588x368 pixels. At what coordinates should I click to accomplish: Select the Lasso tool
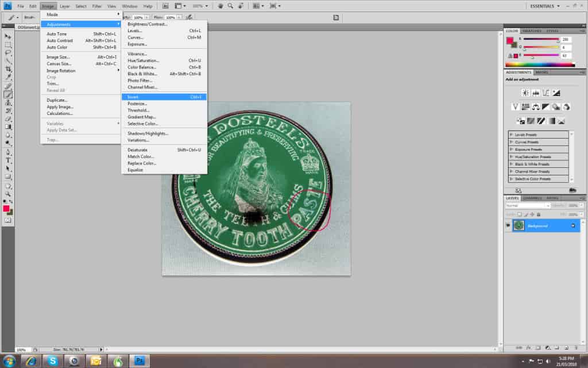[8, 53]
